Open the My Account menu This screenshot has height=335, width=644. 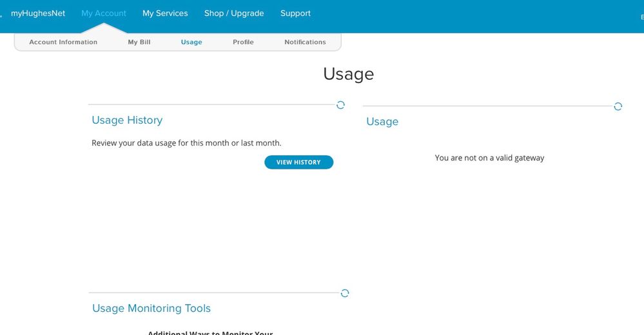[x=104, y=14]
